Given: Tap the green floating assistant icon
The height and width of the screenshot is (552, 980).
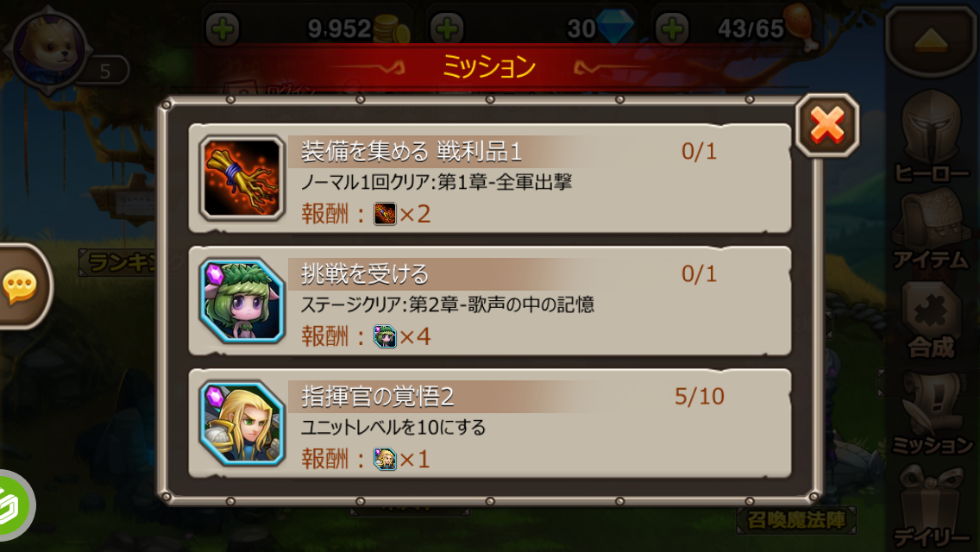Looking at the screenshot, I should pyautogui.click(x=14, y=505).
